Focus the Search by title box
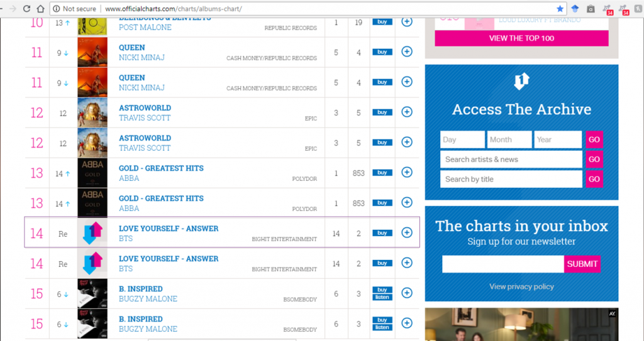Viewport: 644px width, 341px height. pos(511,179)
